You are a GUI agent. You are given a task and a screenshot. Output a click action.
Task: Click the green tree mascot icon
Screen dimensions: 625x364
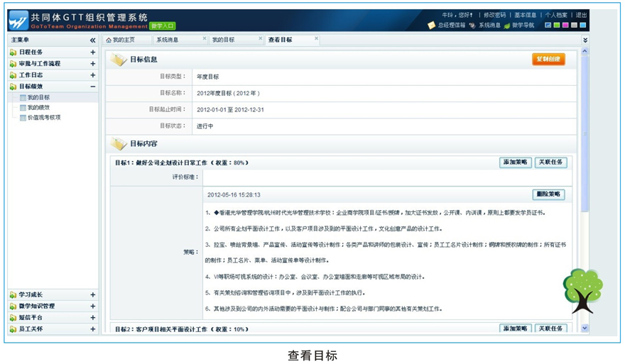tap(582, 290)
